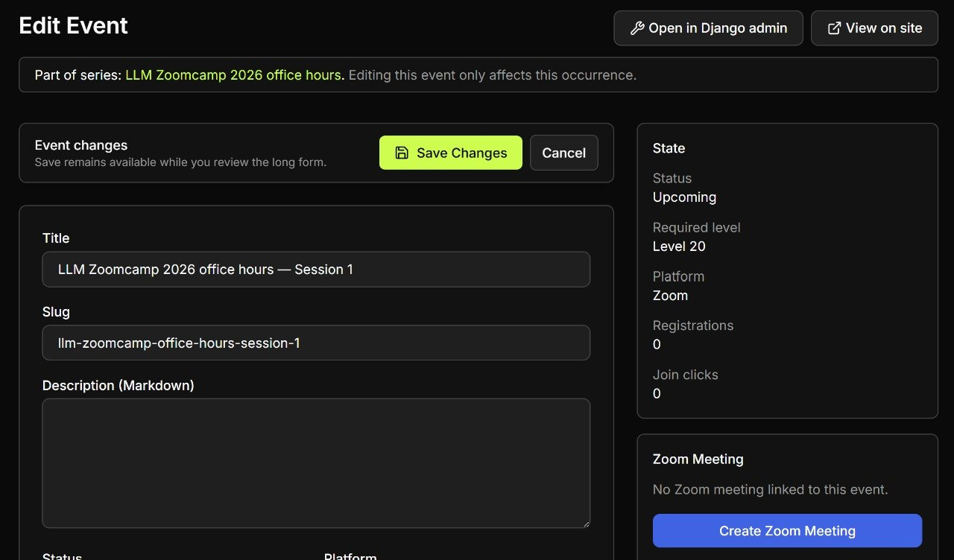Click the Join clicks label in State panel

686,375
